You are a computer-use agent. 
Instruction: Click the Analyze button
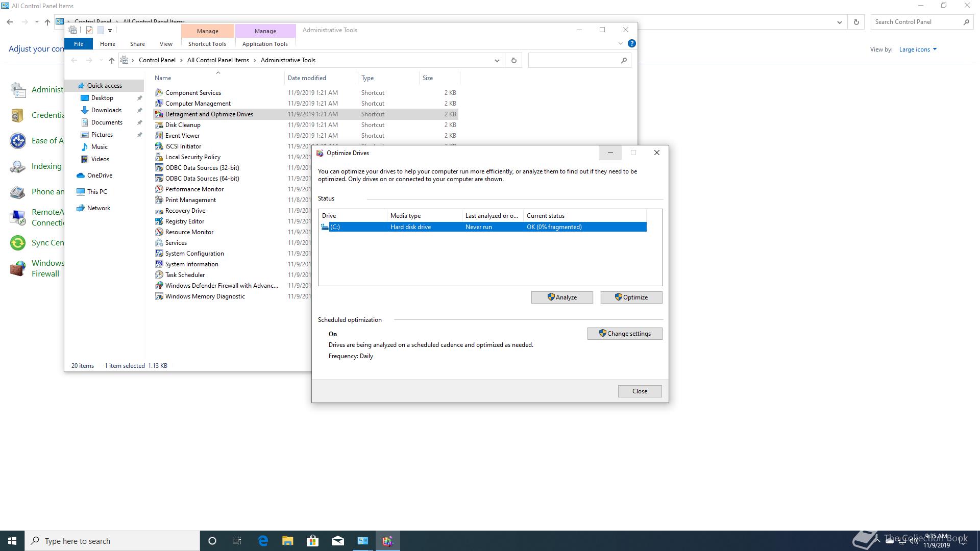click(x=561, y=297)
